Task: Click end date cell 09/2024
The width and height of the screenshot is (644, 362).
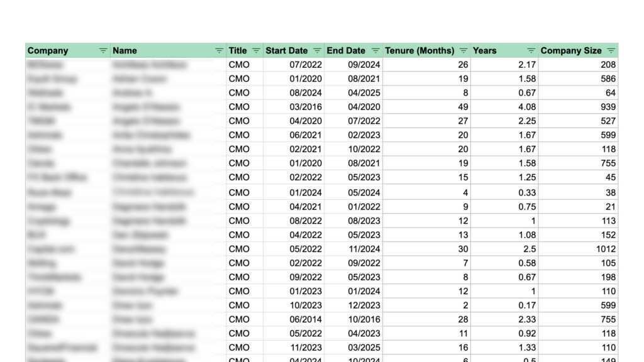Action: (353, 65)
